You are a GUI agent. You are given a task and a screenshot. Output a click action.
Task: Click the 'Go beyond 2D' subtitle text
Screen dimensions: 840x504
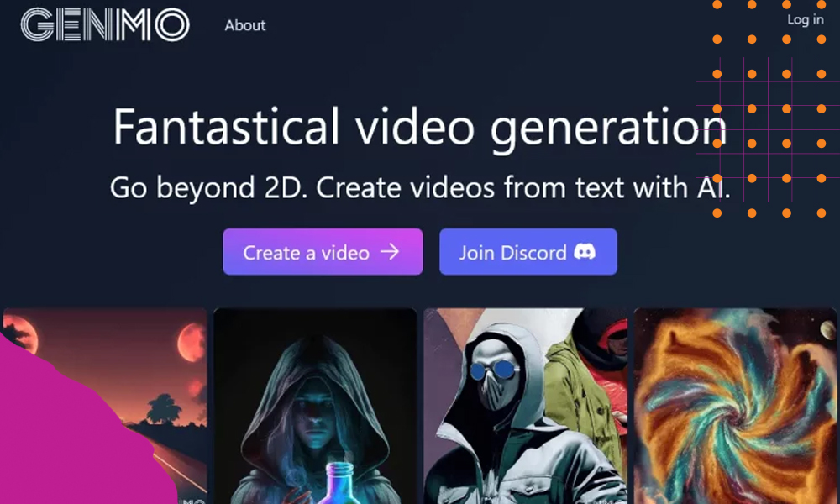pos(419,188)
